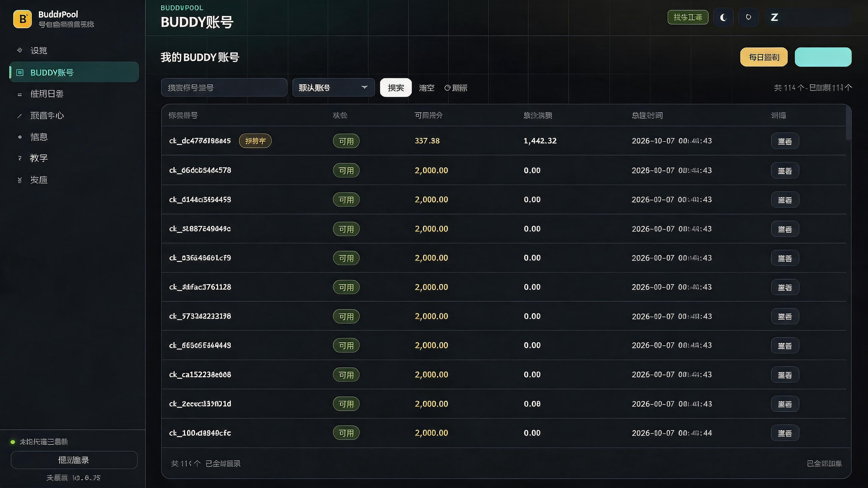Image resolution: width=868 pixels, height=488 pixels.
Task: Click the green status badge in header
Action: 688,17
